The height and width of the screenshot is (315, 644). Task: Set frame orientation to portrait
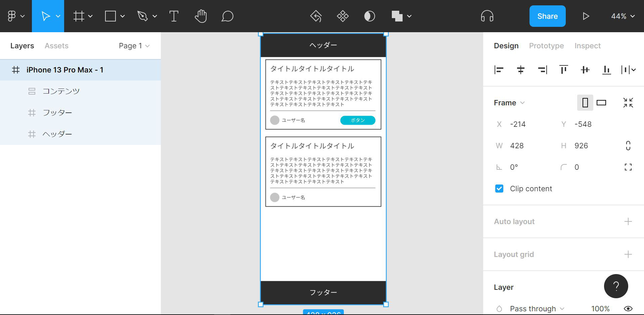click(x=585, y=103)
